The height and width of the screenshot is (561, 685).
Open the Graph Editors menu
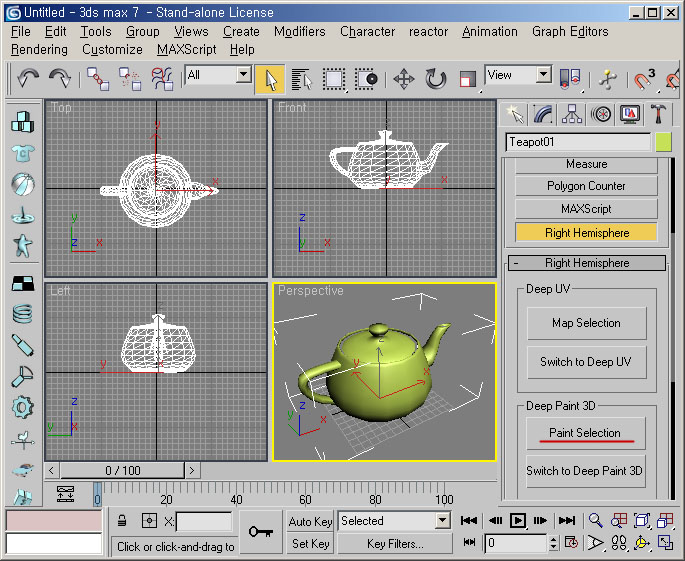point(570,31)
